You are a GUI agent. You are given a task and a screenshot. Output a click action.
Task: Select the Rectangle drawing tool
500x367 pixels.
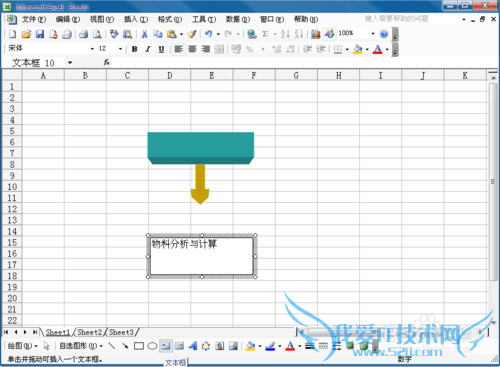[x=139, y=346]
